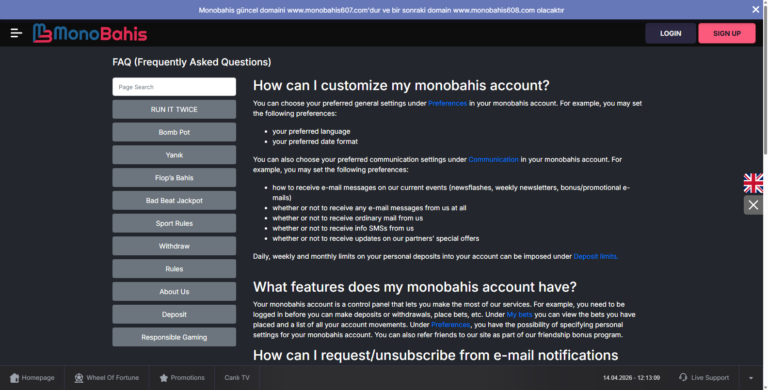Viewport: 768px width, 390px height.
Task: Click 'your preferred date format' bullet
Action: tap(315, 142)
